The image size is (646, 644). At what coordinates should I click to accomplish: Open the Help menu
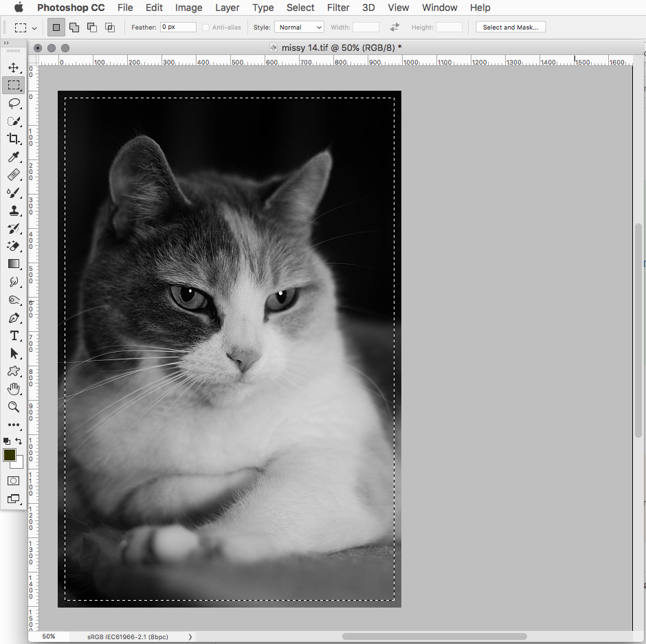click(x=480, y=8)
